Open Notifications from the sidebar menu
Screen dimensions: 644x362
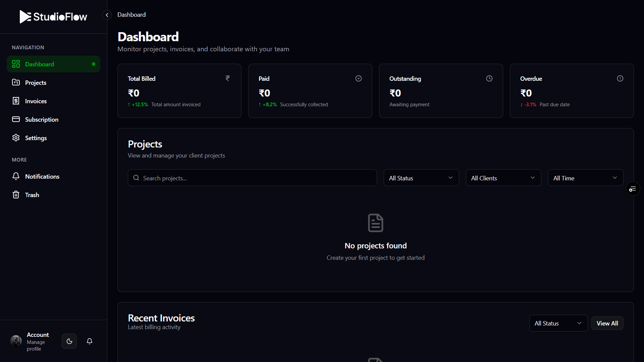click(42, 176)
